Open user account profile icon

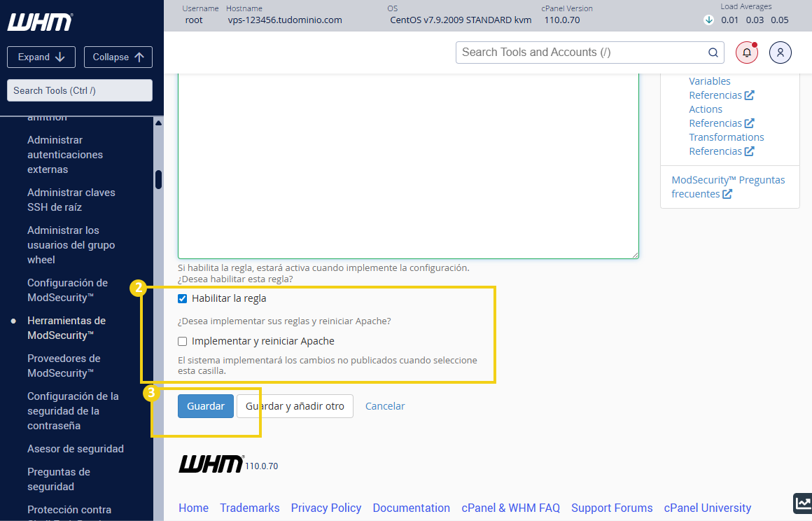click(780, 53)
